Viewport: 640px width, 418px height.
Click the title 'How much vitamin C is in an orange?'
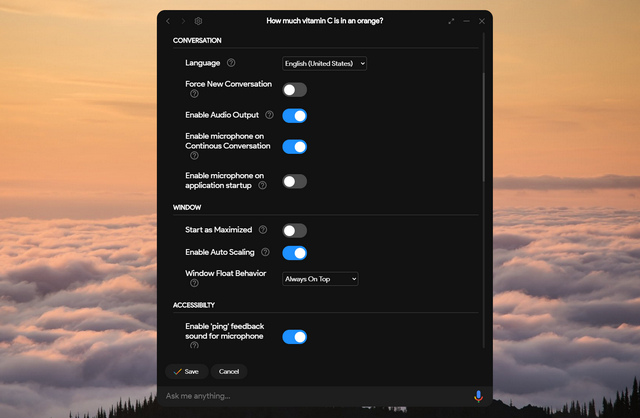pos(325,21)
